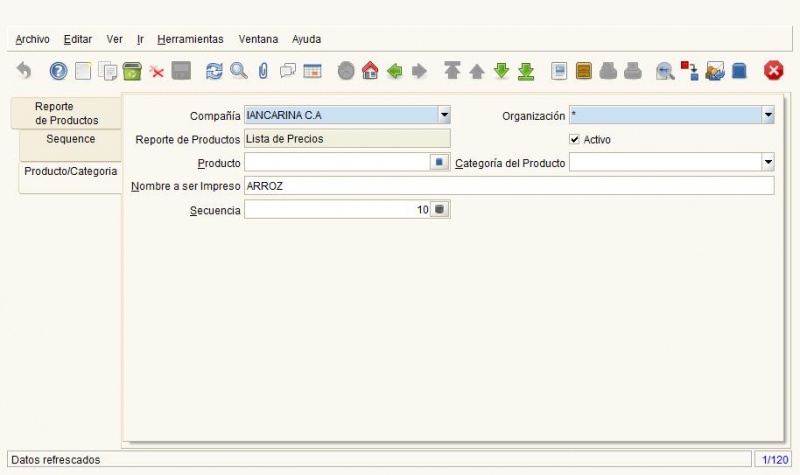800x475 pixels.
Task: Click the Reporte de Productos field
Action: coord(347,139)
